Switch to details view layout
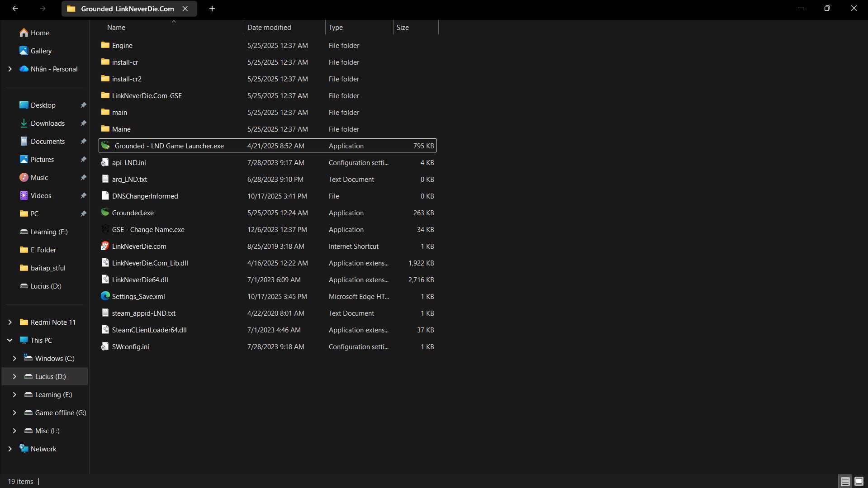 click(845, 481)
